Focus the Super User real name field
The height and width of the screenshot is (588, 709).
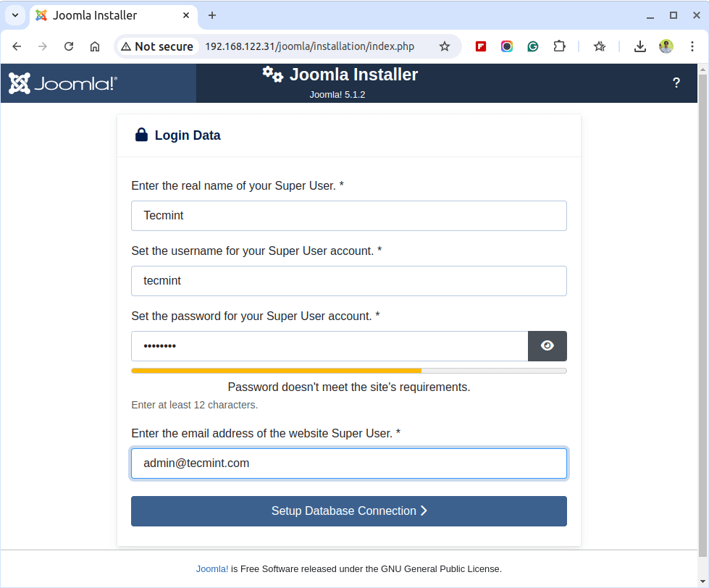pyautogui.click(x=348, y=216)
